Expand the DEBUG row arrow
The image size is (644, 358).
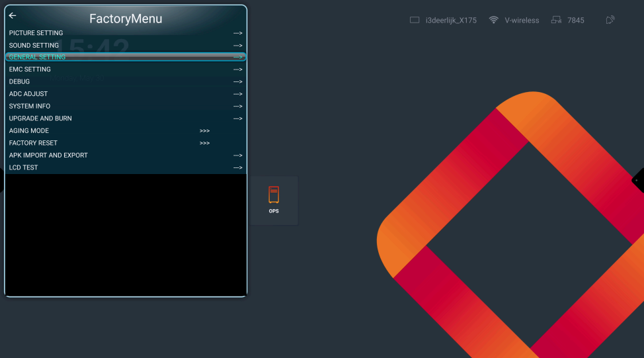click(237, 82)
